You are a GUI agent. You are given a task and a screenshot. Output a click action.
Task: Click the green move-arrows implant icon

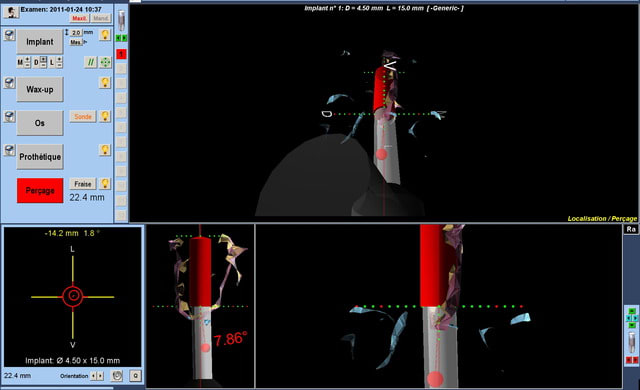point(105,62)
